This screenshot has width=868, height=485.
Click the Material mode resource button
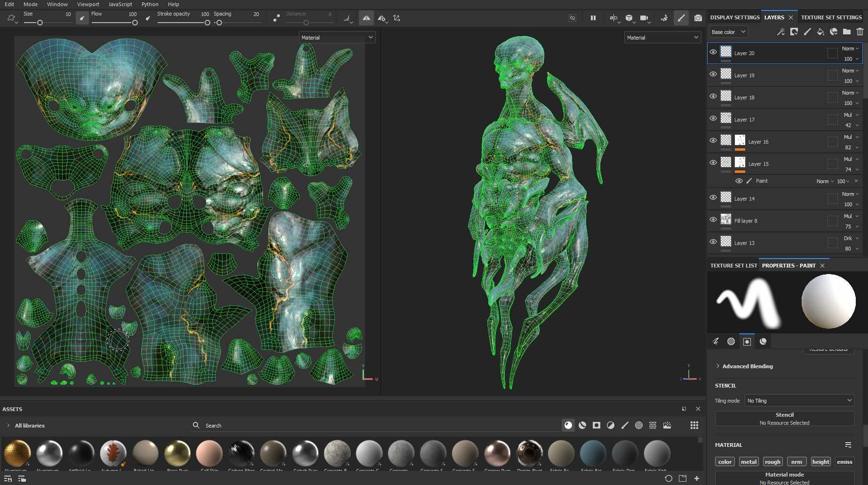pyautogui.click(x=785, y=478)
